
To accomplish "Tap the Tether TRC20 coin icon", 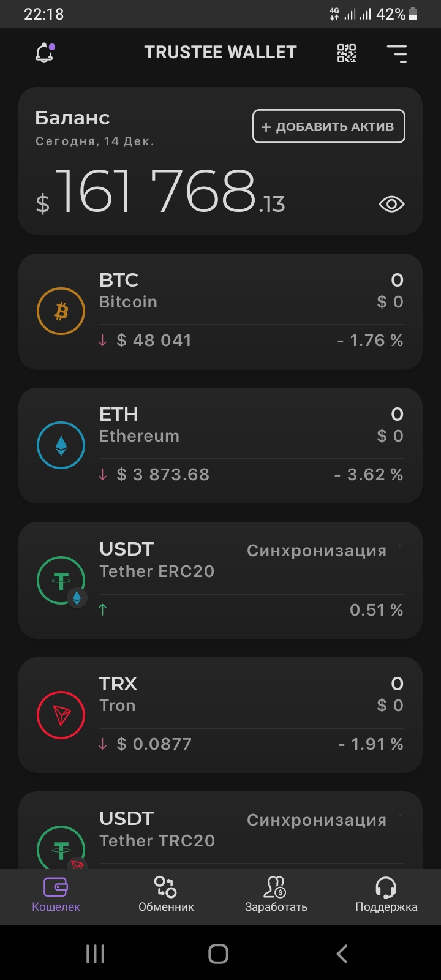I will (x=61, y=848).
